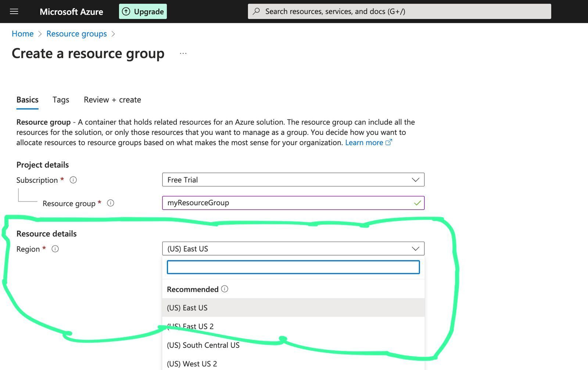Click the Region field label
588x370 pixels.
point(28,249)
